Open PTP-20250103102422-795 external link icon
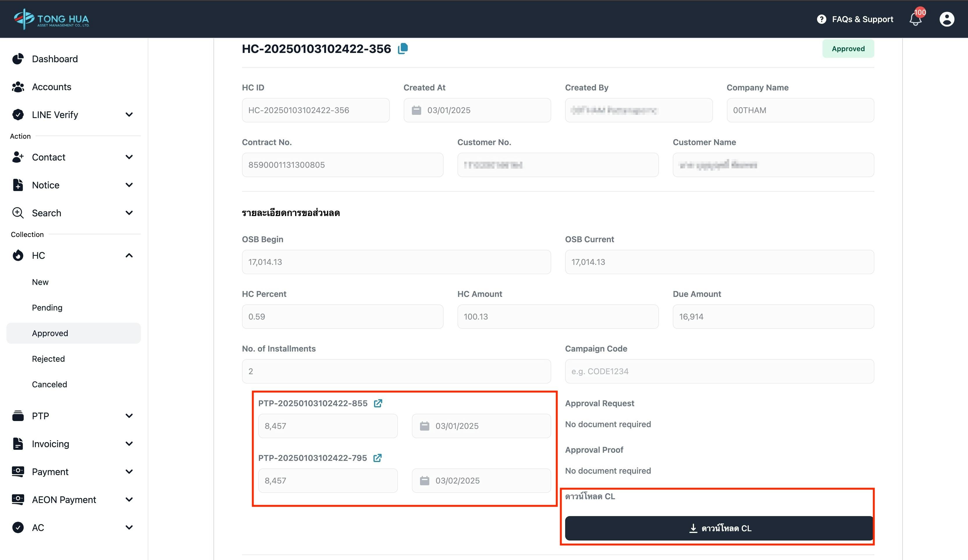 click(x=378, y=458)
